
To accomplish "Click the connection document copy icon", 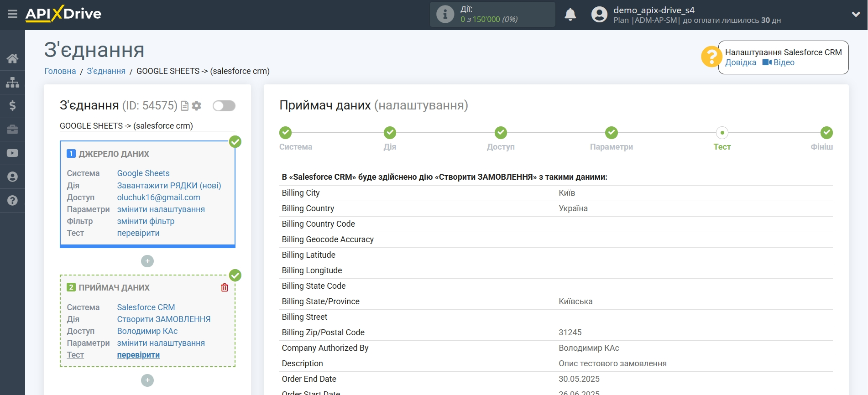I will pos(185,106).
